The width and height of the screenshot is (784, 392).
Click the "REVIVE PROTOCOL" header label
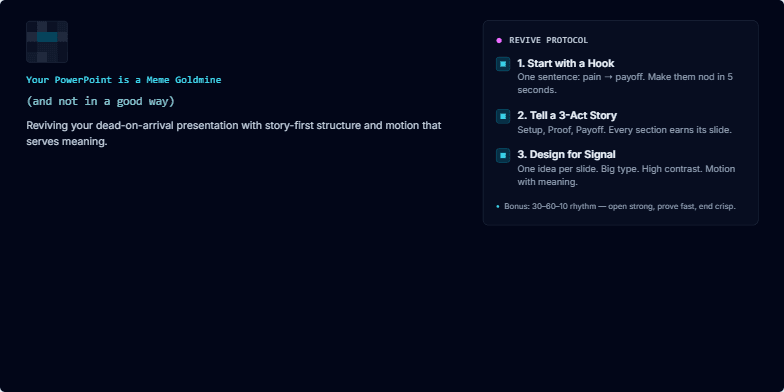[x=548, y=40]
